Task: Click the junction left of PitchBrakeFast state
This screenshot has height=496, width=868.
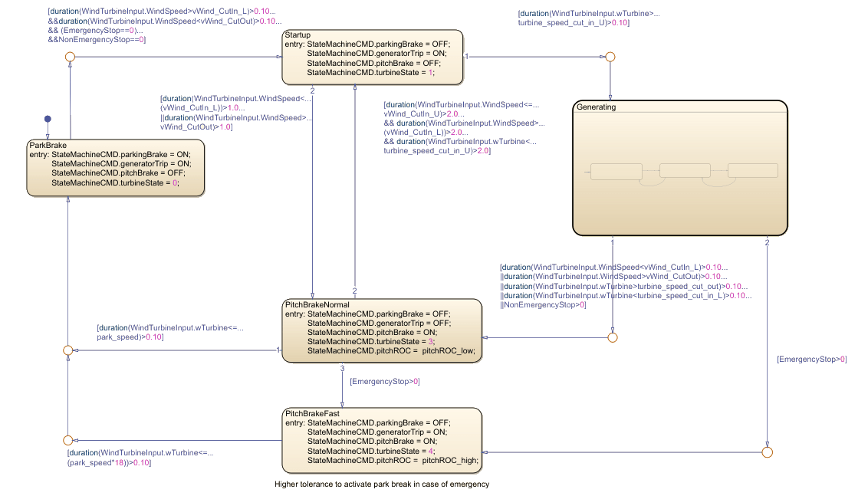Action: click(67, 440)
